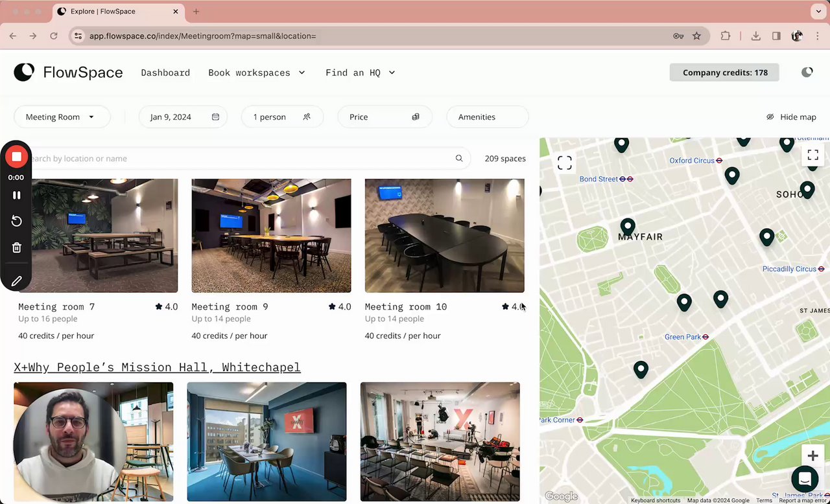Open the Jan 9, 2024 date picker

tap(183, 117)
